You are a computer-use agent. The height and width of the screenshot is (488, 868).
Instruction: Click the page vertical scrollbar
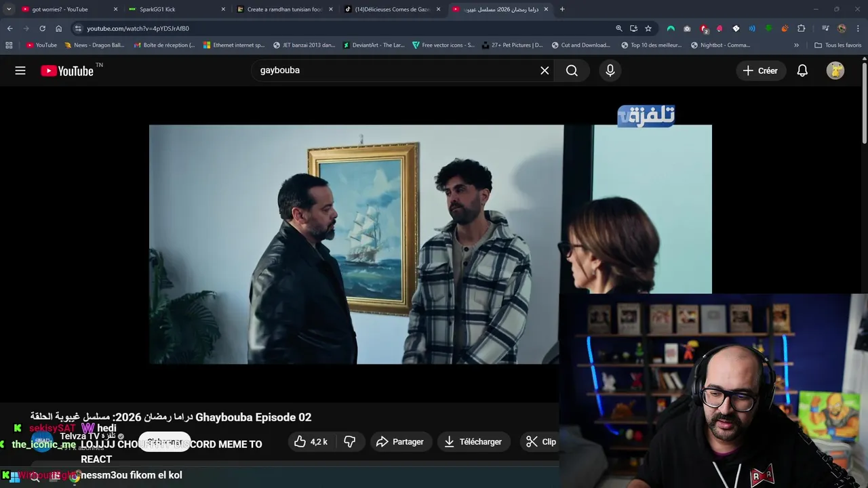coord(865,102)
